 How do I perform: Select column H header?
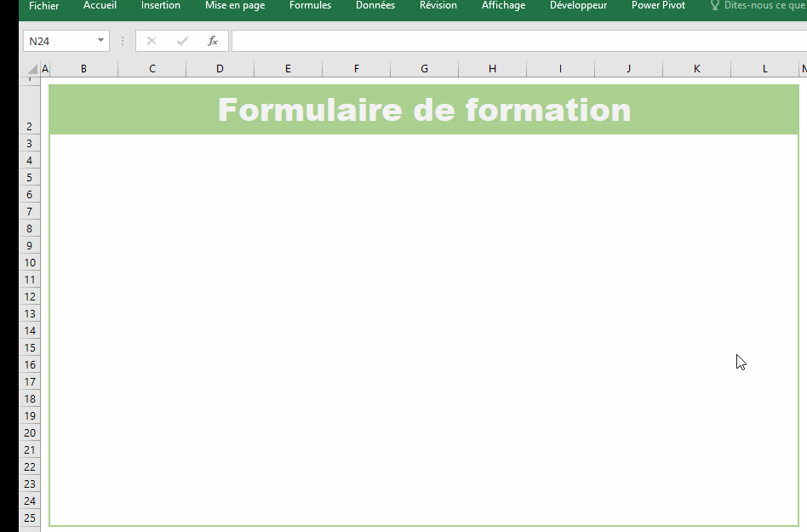[493, 69]
